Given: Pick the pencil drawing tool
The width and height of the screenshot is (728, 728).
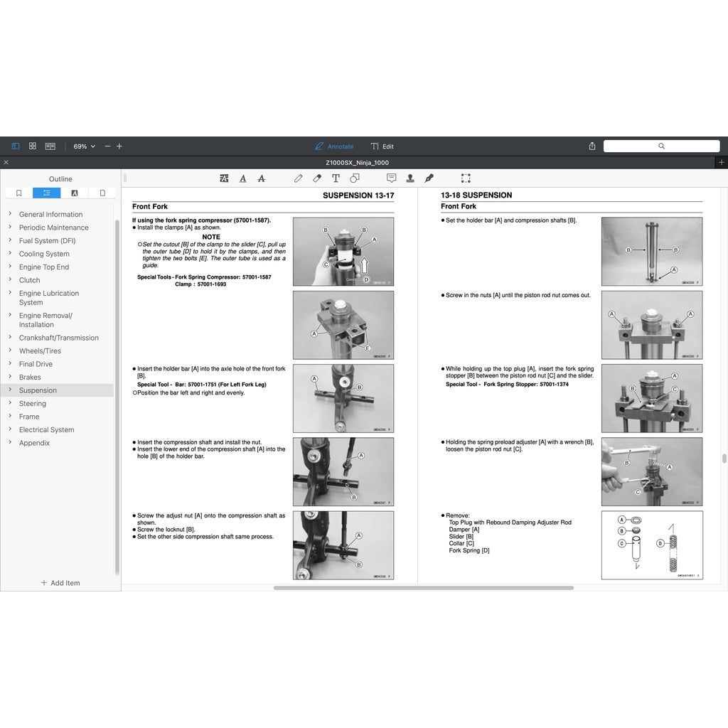Looking at the screenshot, I should (299, 178).
